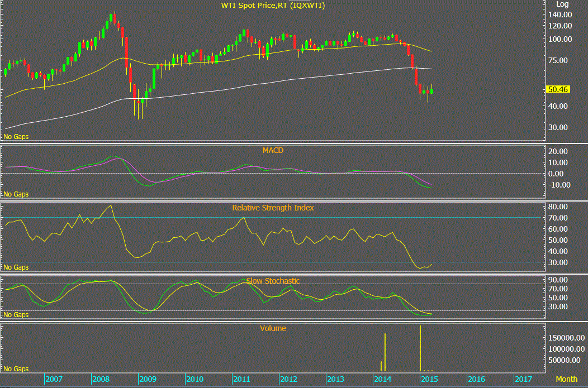Screen dimensions: 588x388
Task: Select the 2013 year marker
Action: [x=335, y=379]
